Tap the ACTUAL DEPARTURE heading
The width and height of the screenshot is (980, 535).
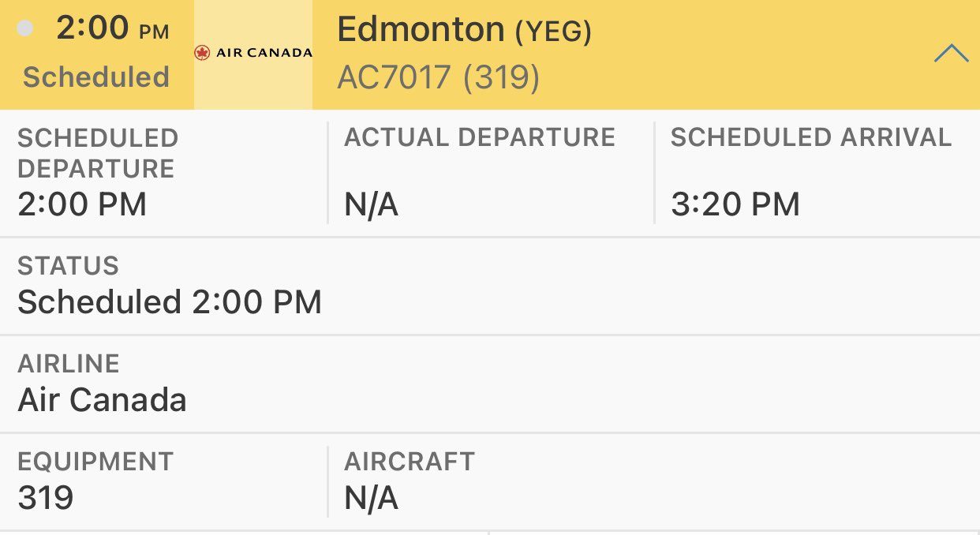pyautogui.click(x=480, y=137)
